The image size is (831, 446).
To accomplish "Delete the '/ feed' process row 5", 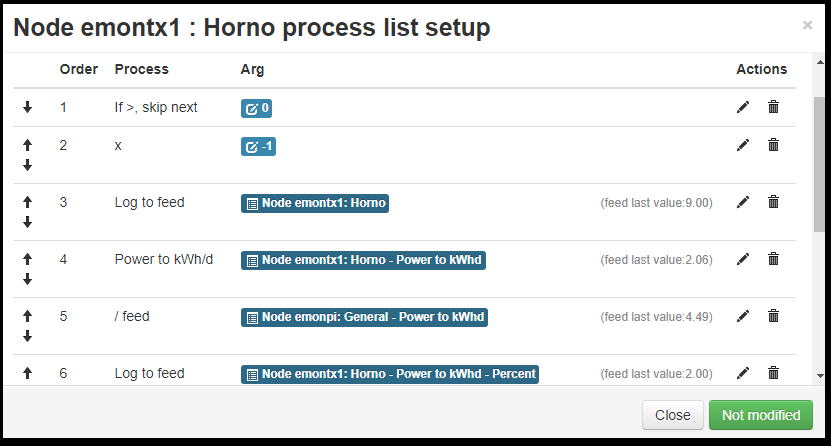I will coord(773,316).
